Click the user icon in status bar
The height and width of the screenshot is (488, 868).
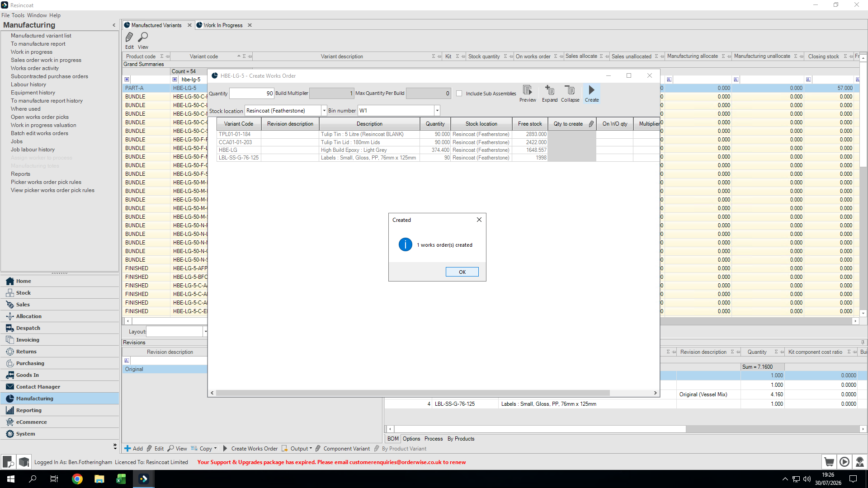pos(859,462)
